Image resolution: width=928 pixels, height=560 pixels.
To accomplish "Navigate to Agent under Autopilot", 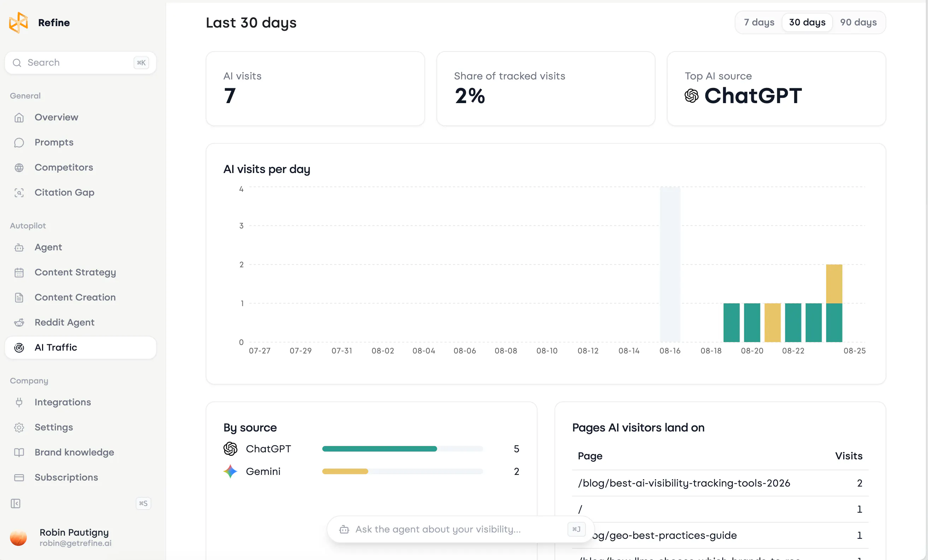I will [81, 248].
